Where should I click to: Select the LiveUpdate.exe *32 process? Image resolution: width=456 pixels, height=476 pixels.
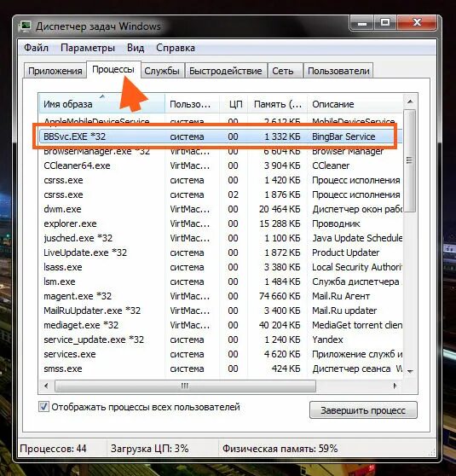tap(221, 253)
